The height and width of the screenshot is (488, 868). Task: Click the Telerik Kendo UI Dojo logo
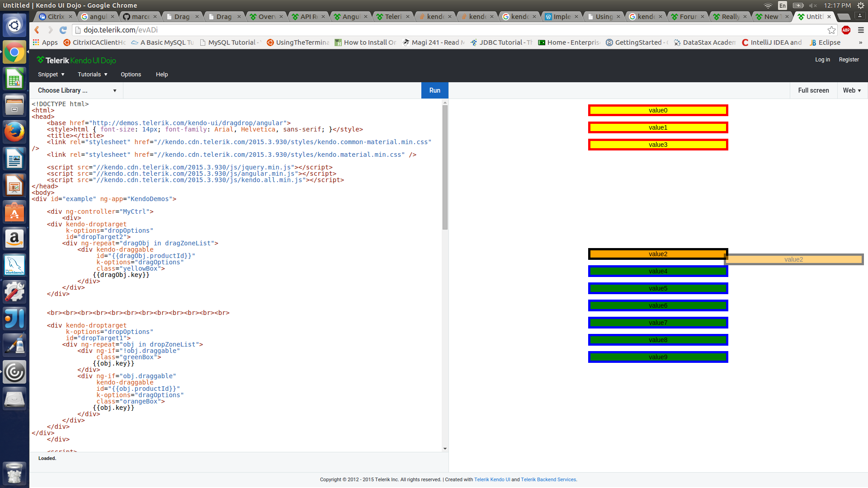pos(76,60)
